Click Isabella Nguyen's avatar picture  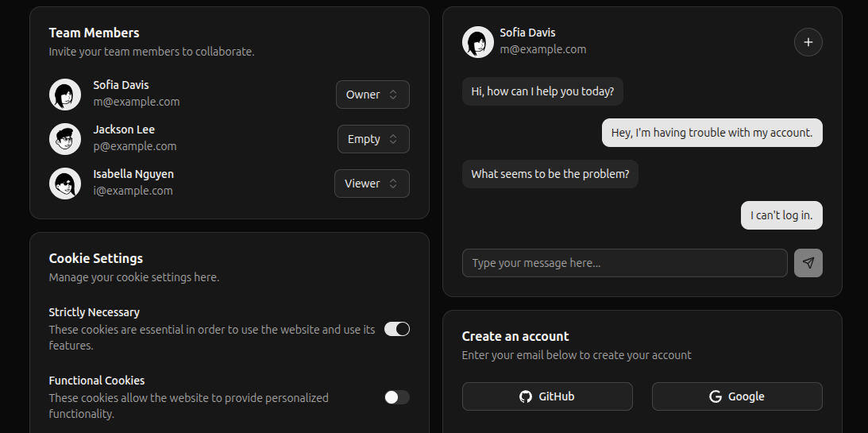tap(65, 184)
